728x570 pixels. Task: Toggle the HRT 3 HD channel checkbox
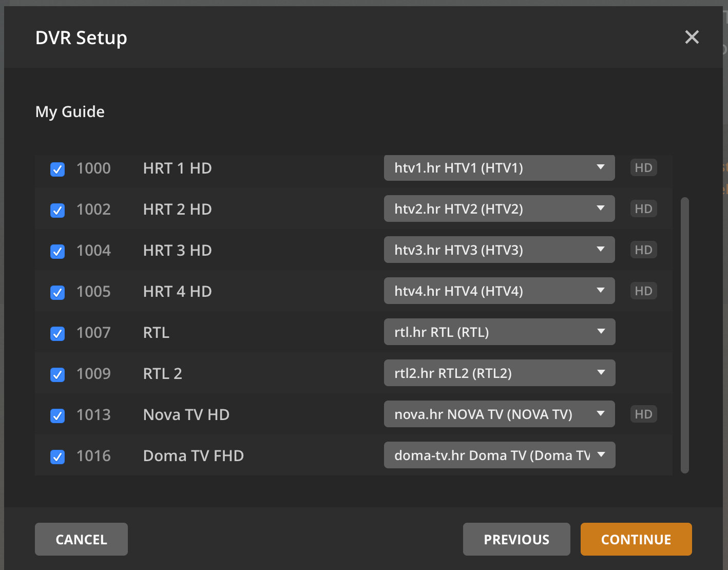pos(58,251)
